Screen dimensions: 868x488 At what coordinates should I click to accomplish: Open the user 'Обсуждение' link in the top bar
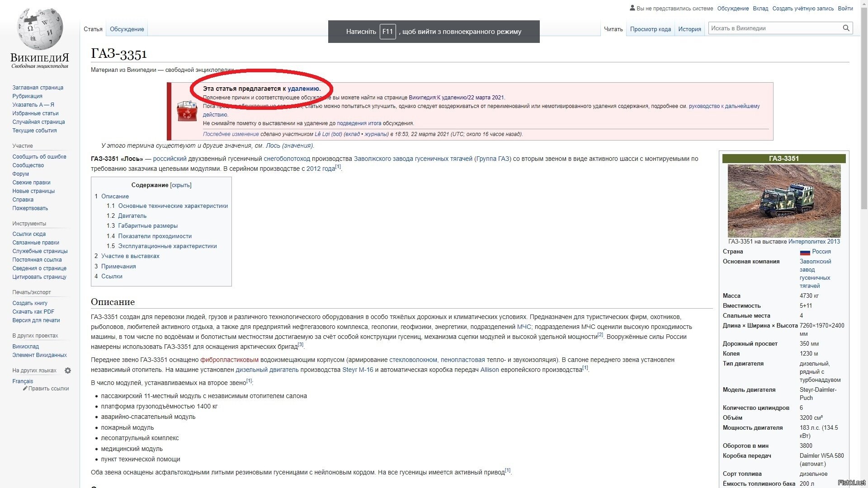pos(733,9)
